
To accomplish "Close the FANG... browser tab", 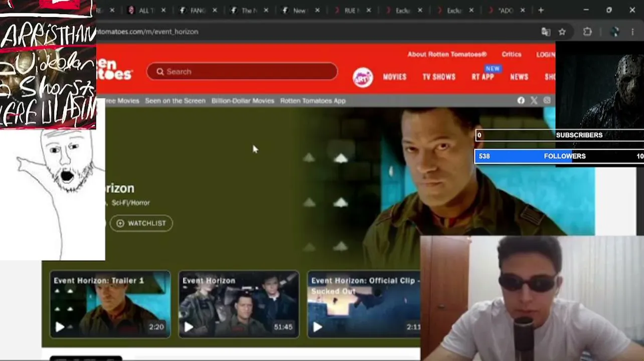I will [215, 11].
